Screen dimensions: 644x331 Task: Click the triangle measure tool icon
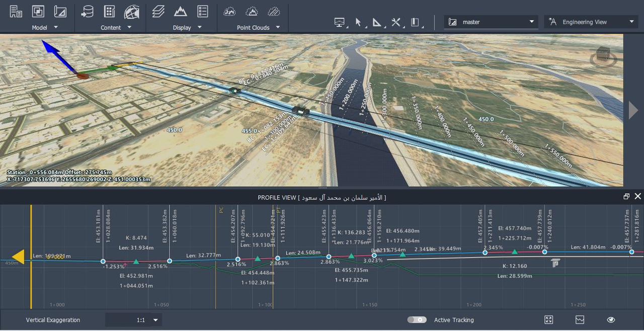click(377, 22)
